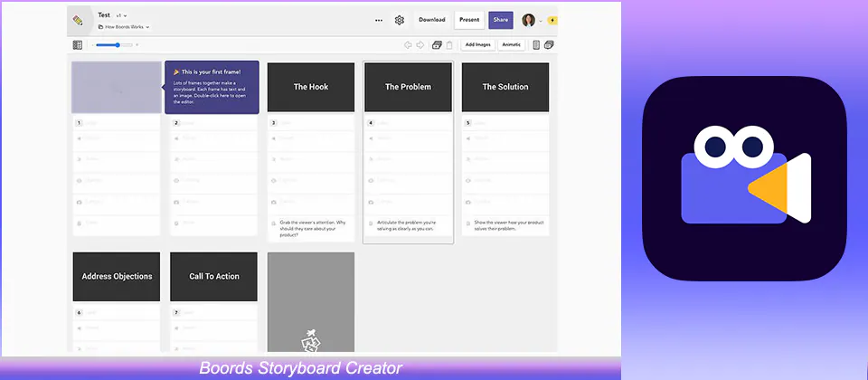Select 'The Hook' frame thumbnail

tap(311, 87)
